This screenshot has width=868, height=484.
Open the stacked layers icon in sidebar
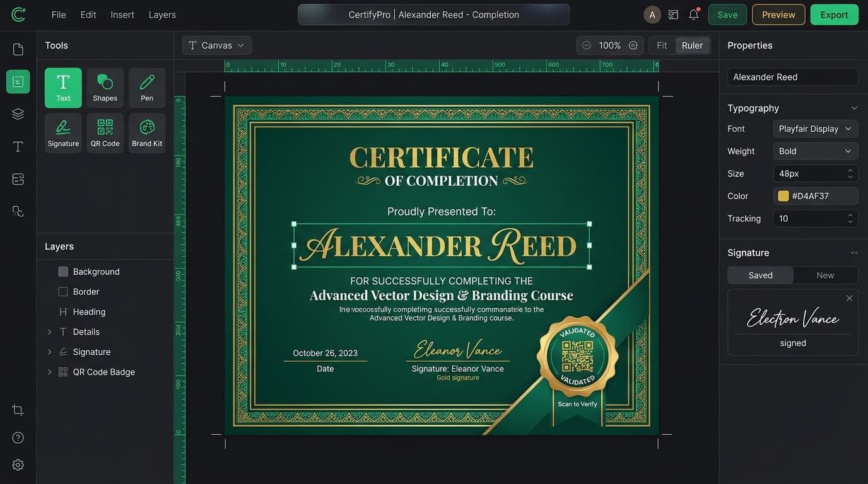[18, 114]
